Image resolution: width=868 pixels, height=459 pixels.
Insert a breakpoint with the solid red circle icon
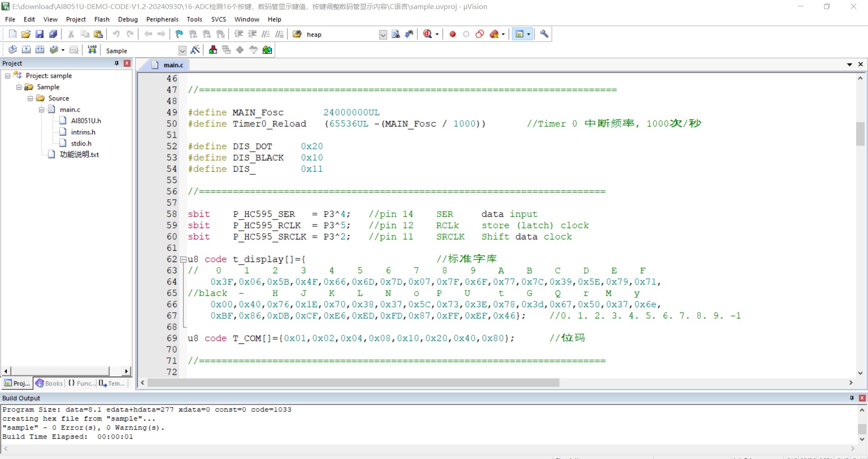[453, 34]
